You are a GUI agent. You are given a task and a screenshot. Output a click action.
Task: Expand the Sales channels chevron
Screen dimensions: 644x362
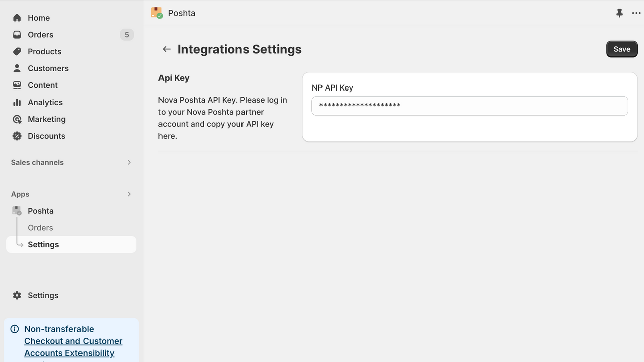129,162
